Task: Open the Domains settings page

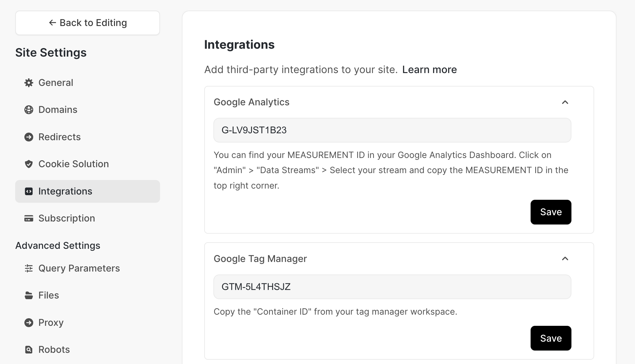Action: pyautogui.click(x=58, y=110)
